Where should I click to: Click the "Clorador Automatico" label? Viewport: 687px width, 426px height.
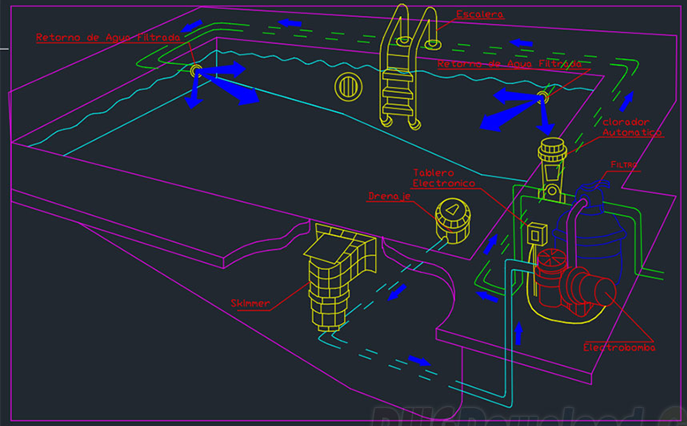tap(631, 128)
